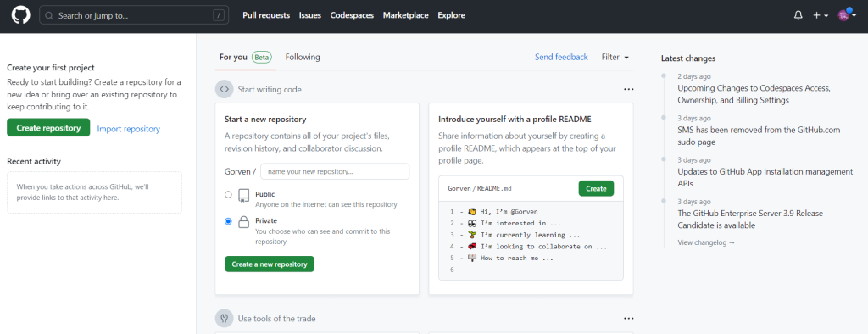Click README line 'I'm looking to collaborate on ...'
This screenshot has width=868, height=334.
537,247
